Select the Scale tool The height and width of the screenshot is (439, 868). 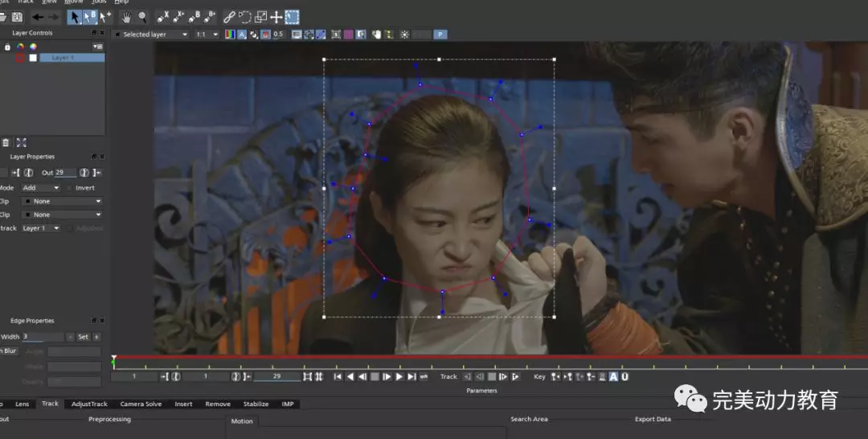[x=260, y=17]
